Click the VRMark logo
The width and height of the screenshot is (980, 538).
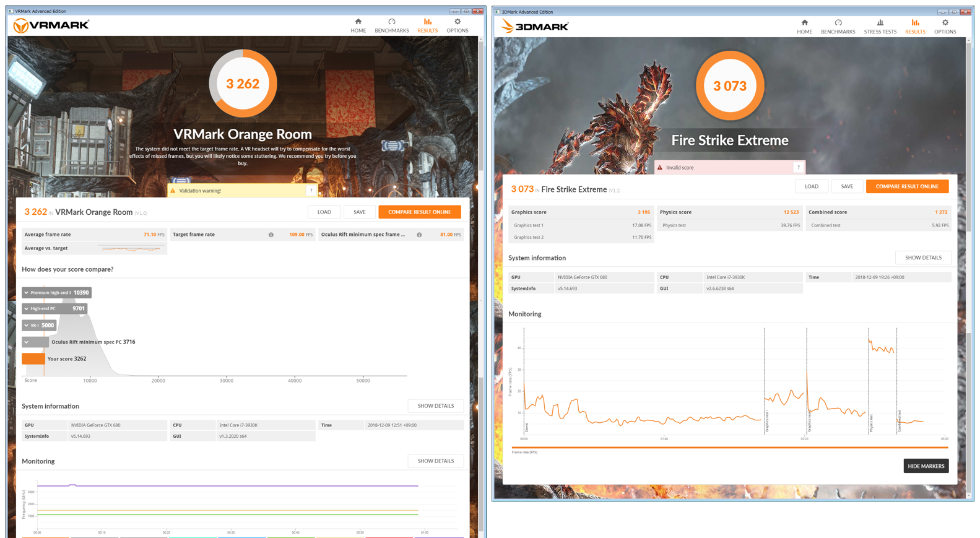51,25
